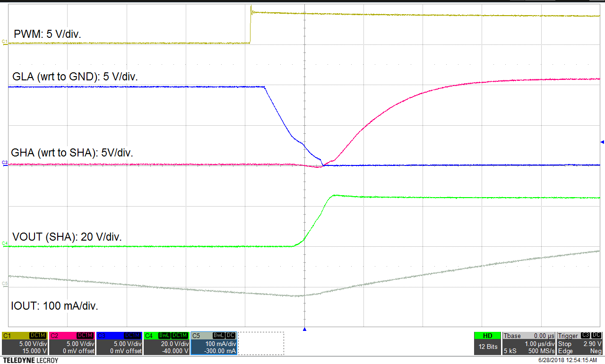
Task: Click the DC badge inside the Trigger box
Action: coord(596,335)
